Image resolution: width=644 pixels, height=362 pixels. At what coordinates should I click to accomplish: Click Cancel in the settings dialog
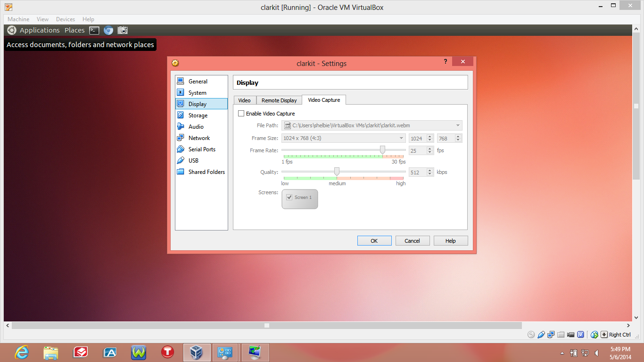coord(412,241)
